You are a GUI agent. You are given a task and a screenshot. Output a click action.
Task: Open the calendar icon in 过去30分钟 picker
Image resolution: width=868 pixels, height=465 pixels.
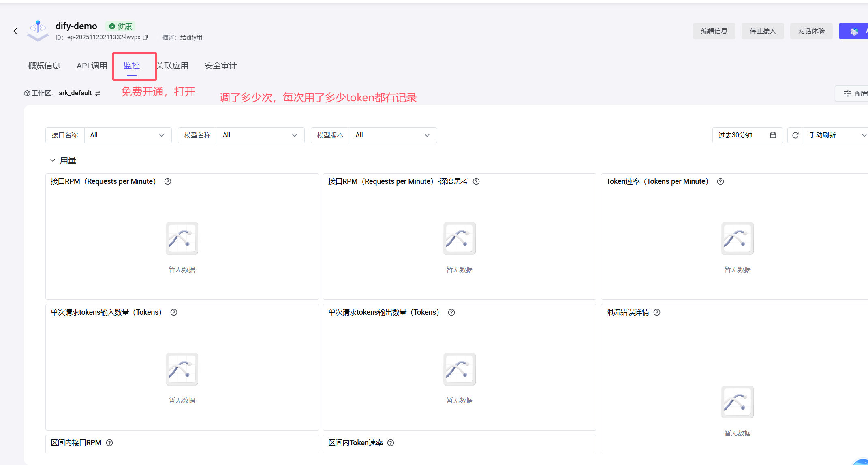pyautogui.click(x=773, y=135)
